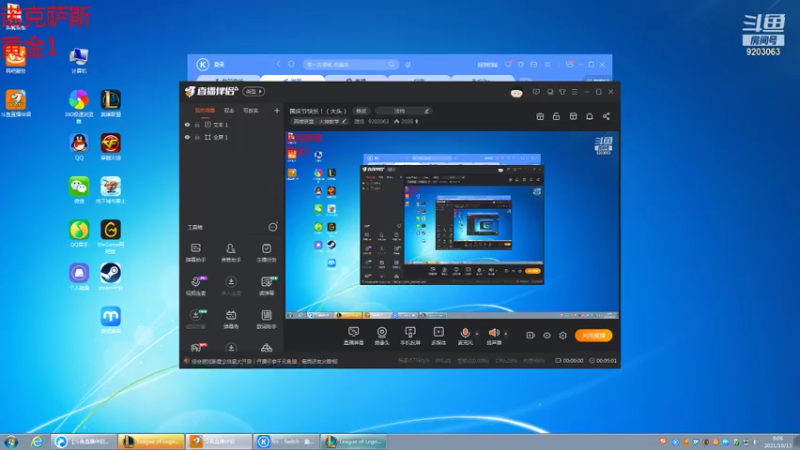Hide the 全屏 1 source with eye icon
This screenshot has height=450, width=800.
click(x=187, y=137)
